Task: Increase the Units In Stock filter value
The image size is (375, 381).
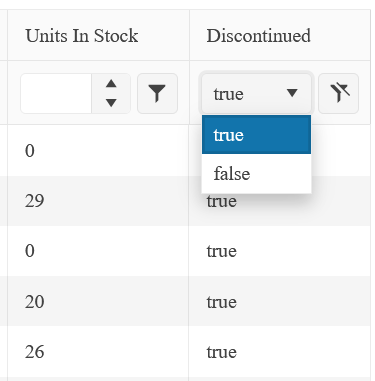Action: [x=111, y=84]
